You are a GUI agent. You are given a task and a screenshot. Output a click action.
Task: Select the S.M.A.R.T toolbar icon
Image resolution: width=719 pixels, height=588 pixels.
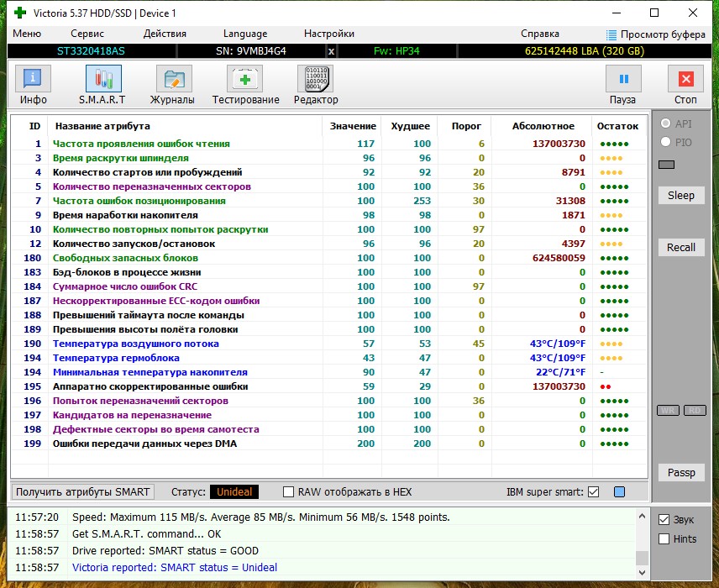coord(103,79)
